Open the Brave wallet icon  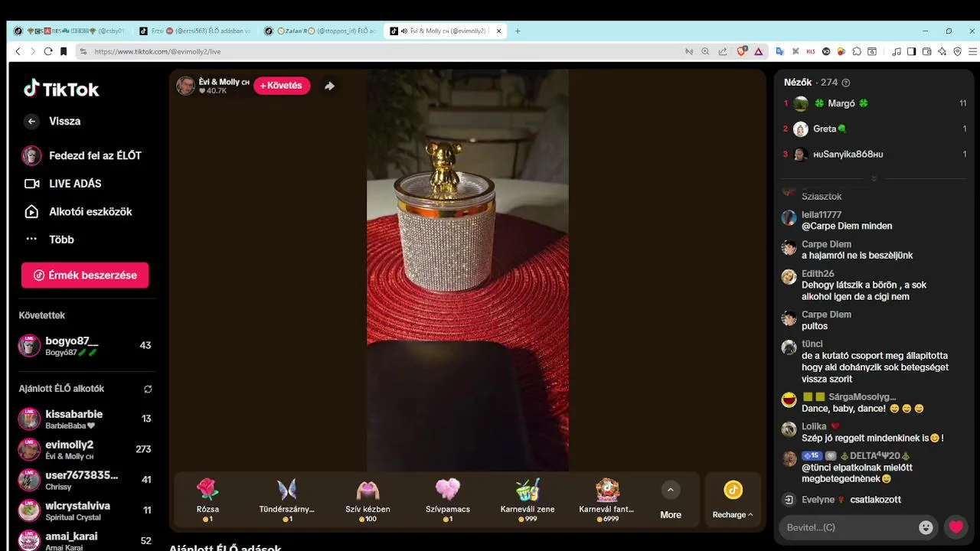(926, 51)
